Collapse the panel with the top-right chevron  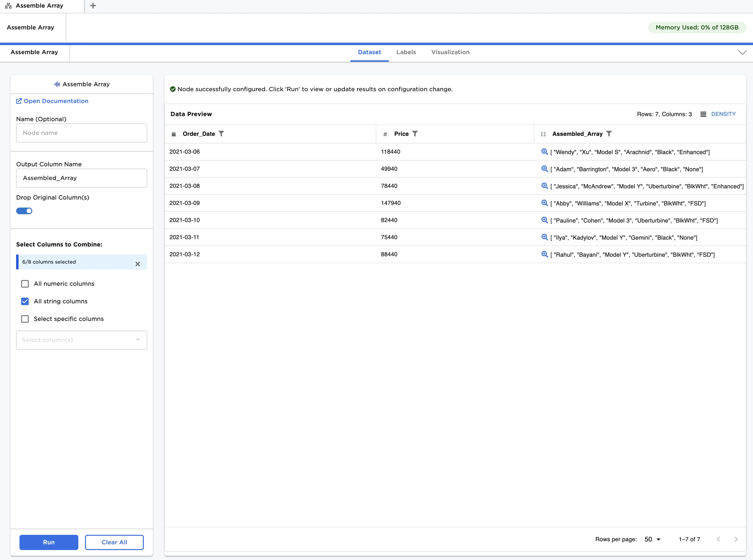(x=742, y=52)
